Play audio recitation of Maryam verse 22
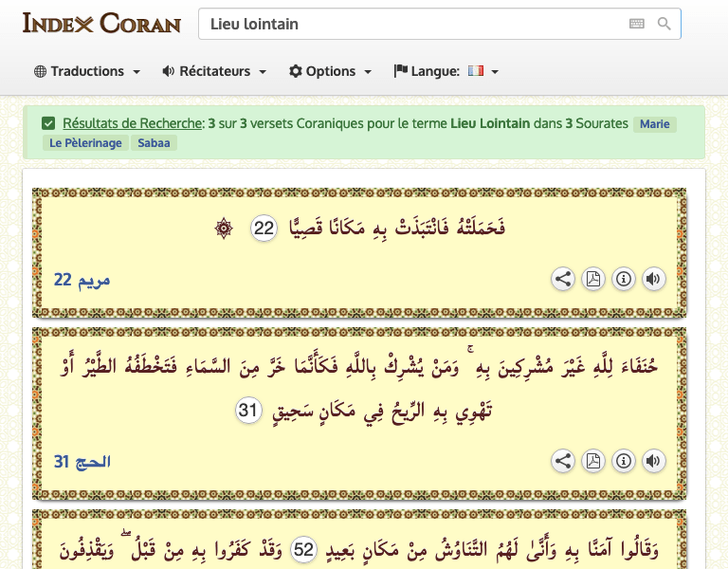Viewport: 728px width, 569px height. pyautogui.click(x=653, y=279)
